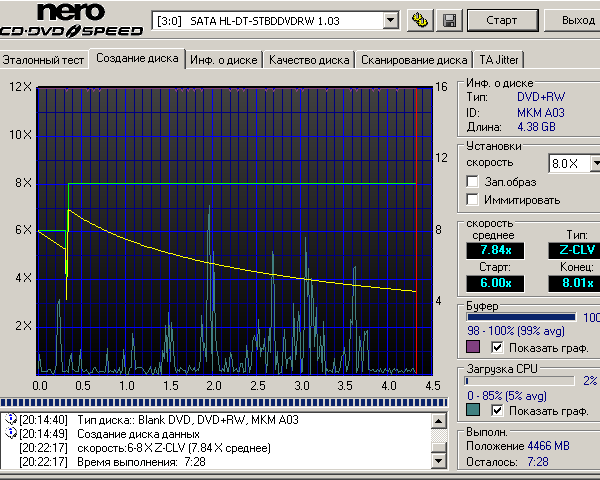Click the buffer fill progress bar
Image resolution: width=600 pixels, height=480 pixels.
pos(521,317)
